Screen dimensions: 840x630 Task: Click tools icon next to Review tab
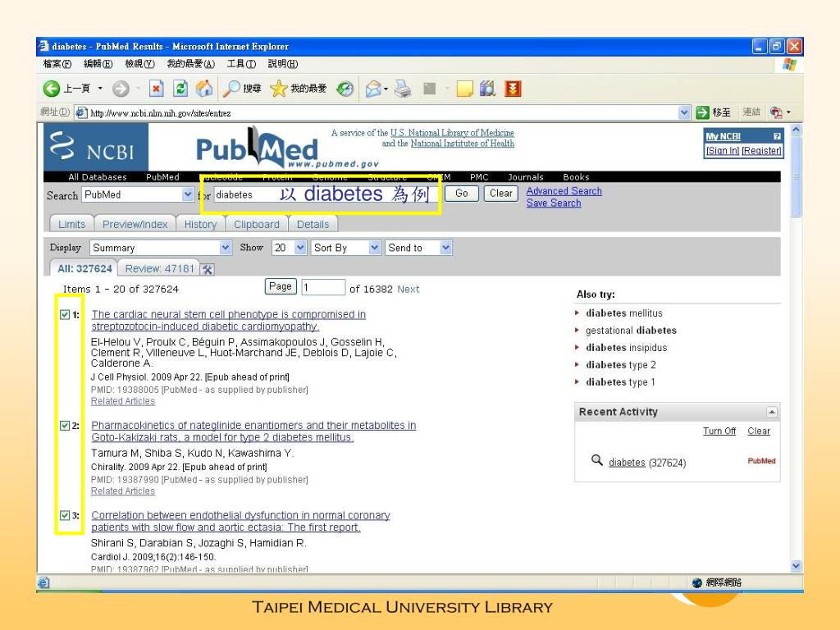208,269
